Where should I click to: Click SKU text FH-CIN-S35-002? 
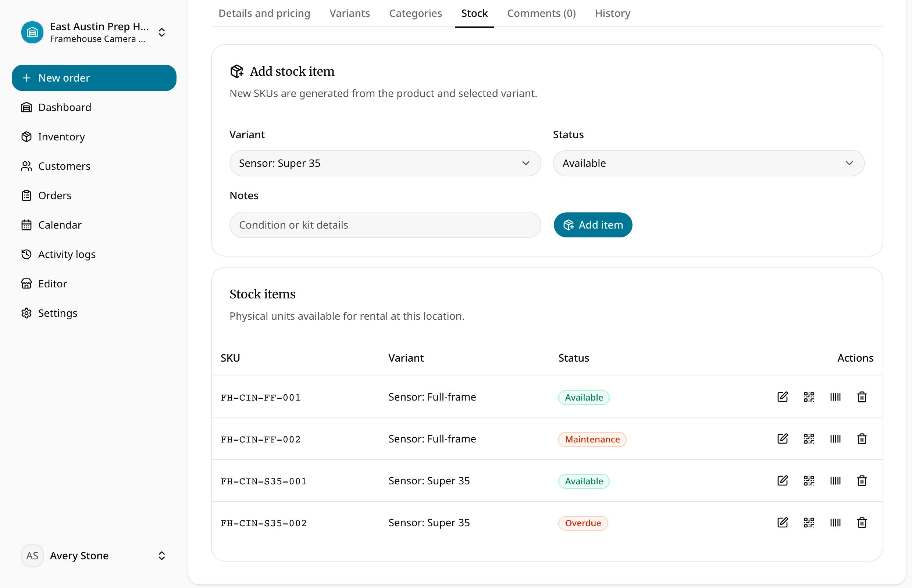(264, 523)
